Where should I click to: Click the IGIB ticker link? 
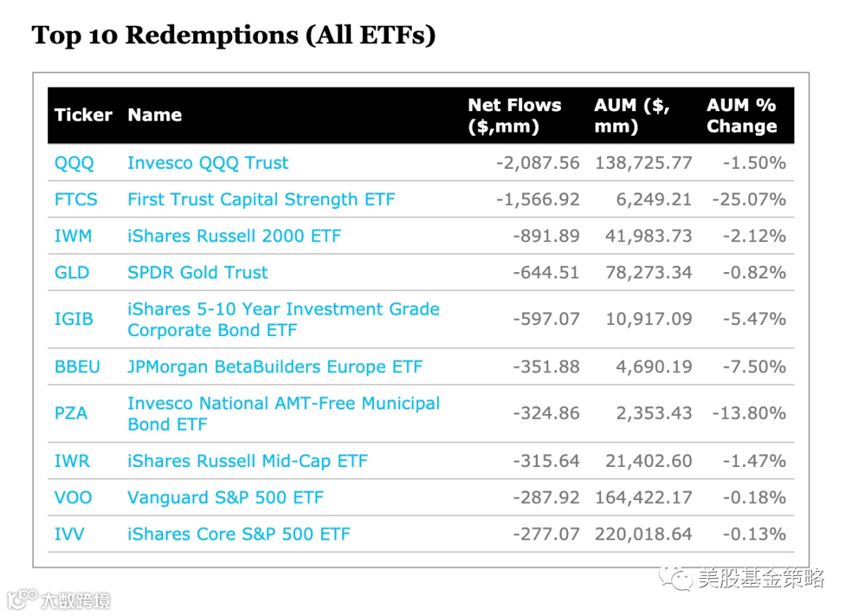pyautogui.click(x=73, y=319)
